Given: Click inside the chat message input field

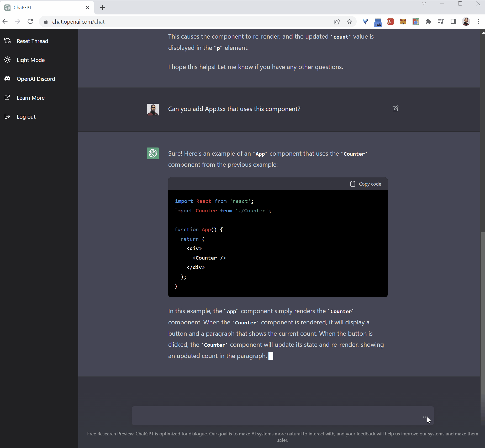Looking at the screenshot, I should (x=262, y=416).
